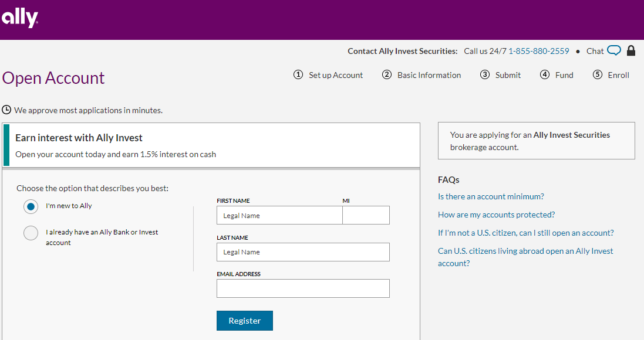Click "Contact Ally Invest Securities:" label
Image resolution: width=644 pixels, height=340 pixels.
[403, 51]
